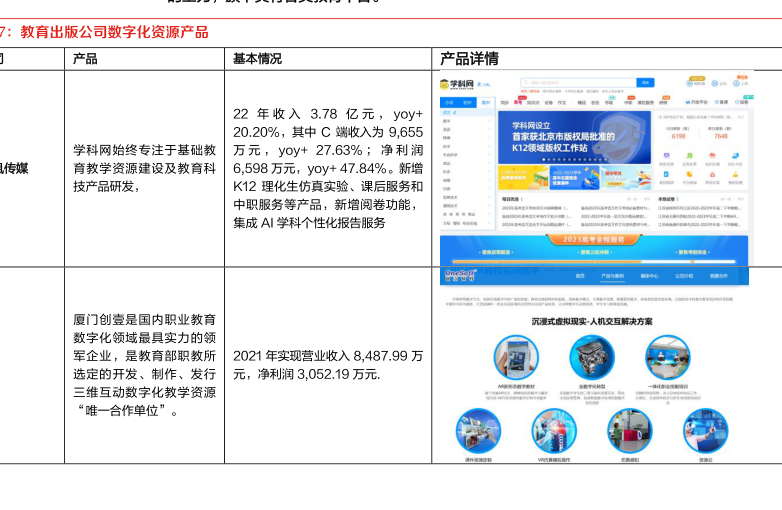Viewport: 782px width, 510px height.
Task: Open the 知识点 navigation item
Action: [x=533, y=103]
